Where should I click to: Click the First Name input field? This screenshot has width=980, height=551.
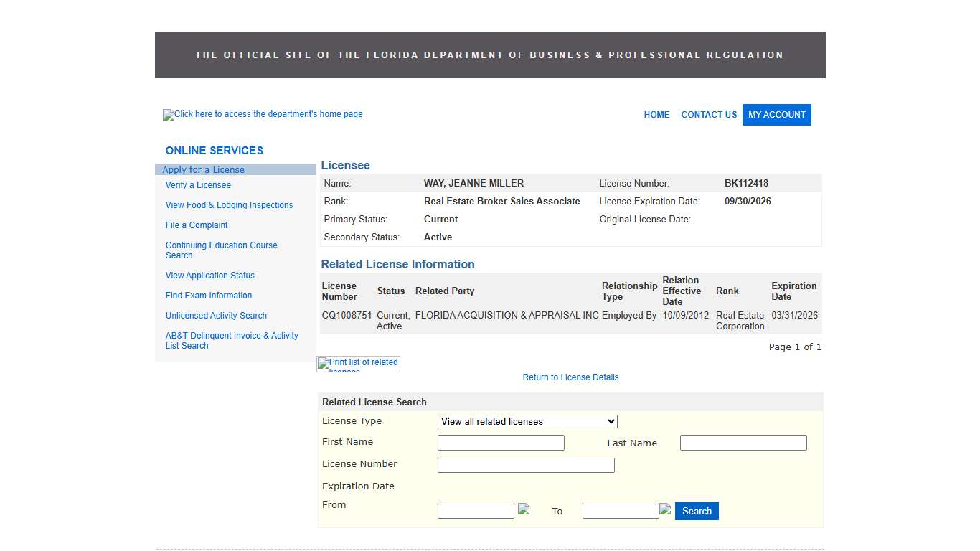tap(500, 443)
